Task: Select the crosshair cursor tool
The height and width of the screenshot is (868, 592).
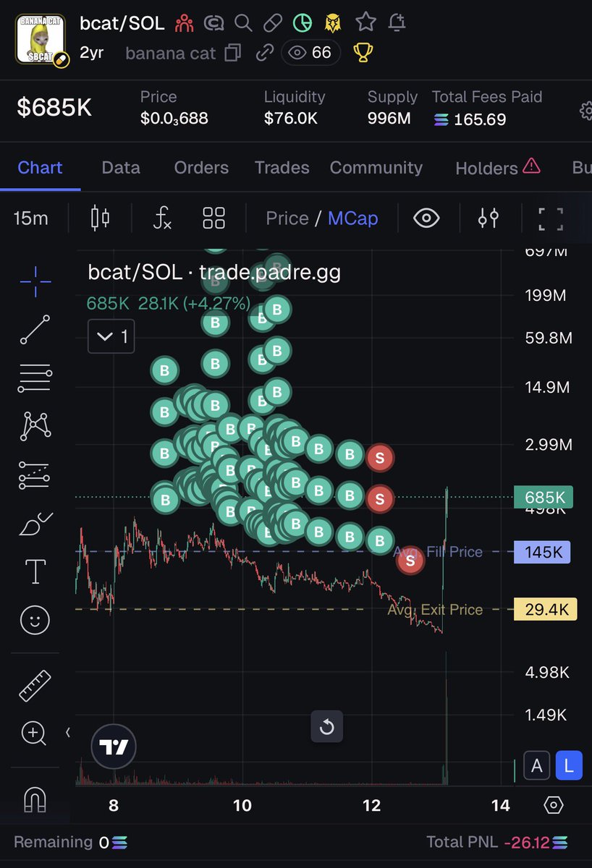Action: tap(35, 281)
